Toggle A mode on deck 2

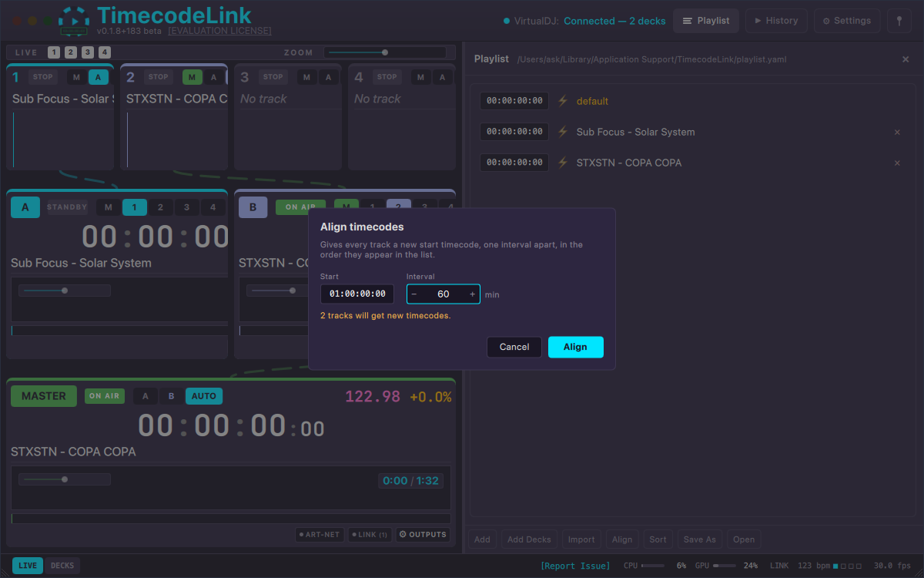(214, 77)
